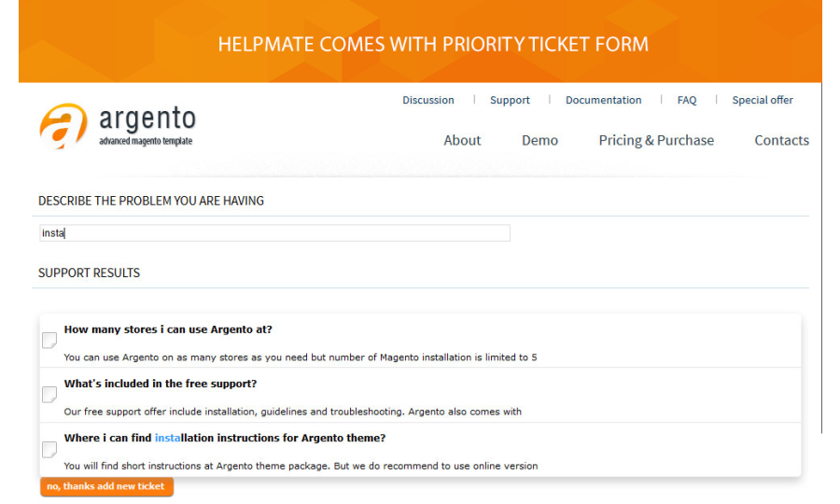This screenshot has height=504, width=840.
Task: Open the installation instructions question
Action: pos(224,438)
